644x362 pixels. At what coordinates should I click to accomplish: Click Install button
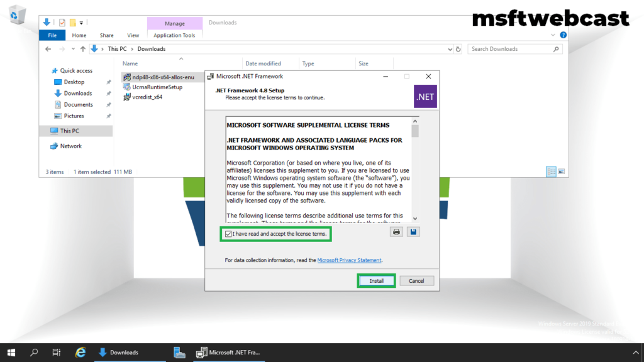[x=376, y=281]
